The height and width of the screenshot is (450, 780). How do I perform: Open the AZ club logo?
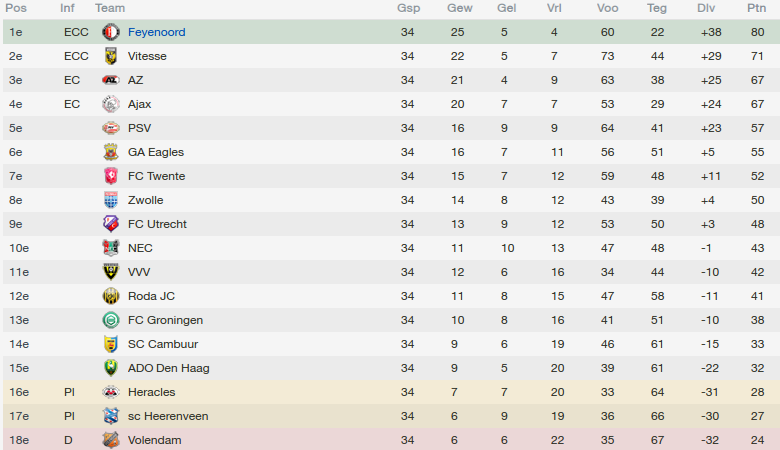pyautogui.click(x=110, y=80)
